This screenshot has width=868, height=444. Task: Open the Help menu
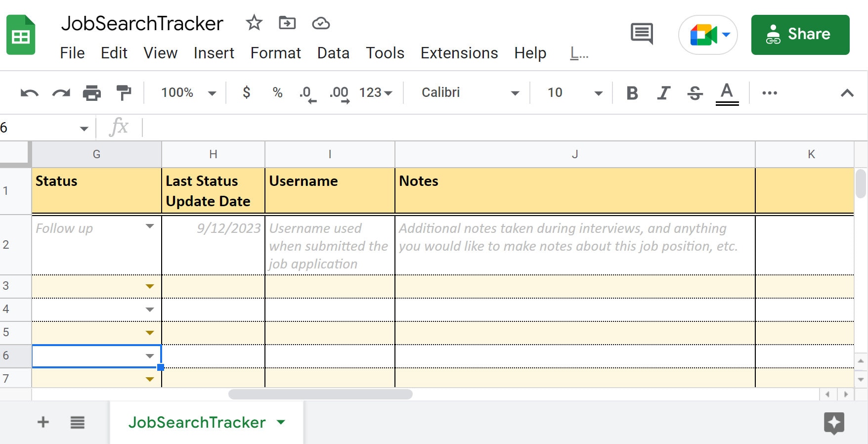(x=530, y=53)
